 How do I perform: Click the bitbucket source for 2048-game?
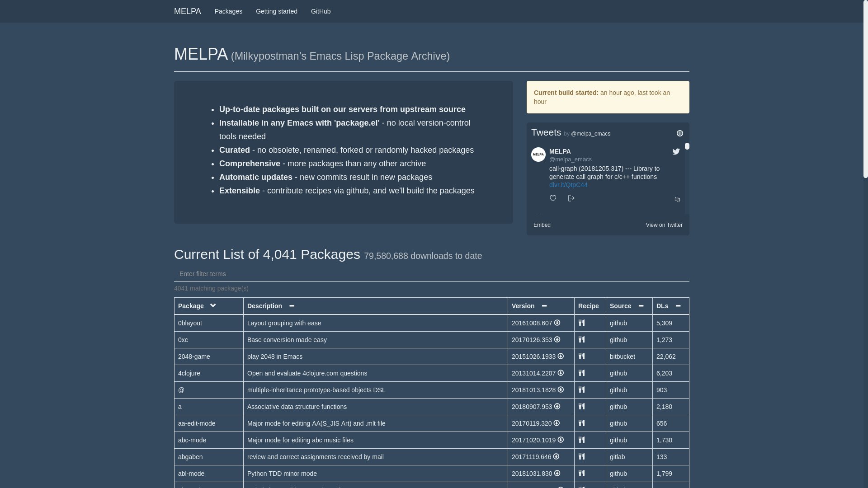[623, 357]
